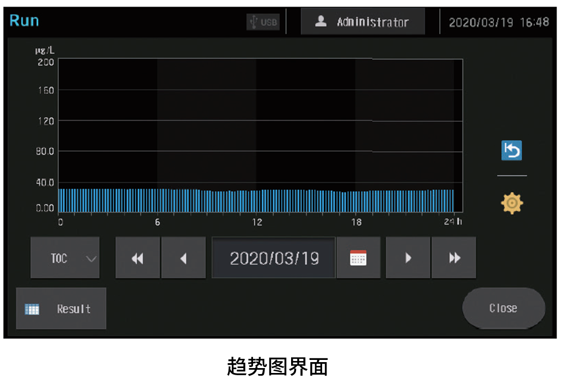Click the system date and time display
This screenshot has height=392, width=561.
pyautogui.click(x=498, y=22)
